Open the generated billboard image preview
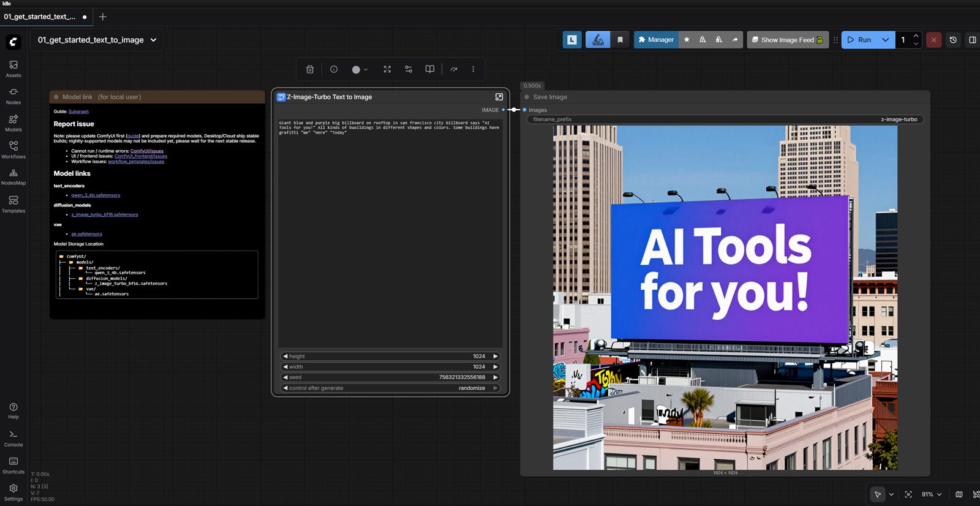980x506 pixels. (x=725, y=298)
